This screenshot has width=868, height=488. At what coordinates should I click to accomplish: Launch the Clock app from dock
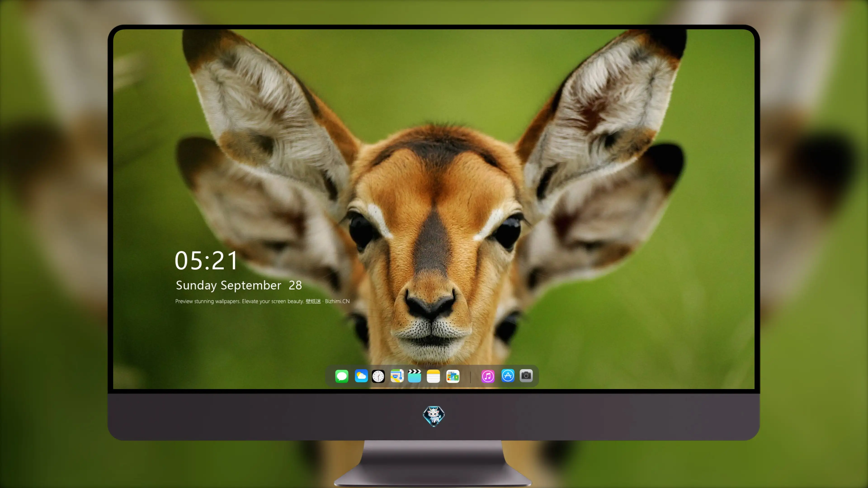click(378, 376)
